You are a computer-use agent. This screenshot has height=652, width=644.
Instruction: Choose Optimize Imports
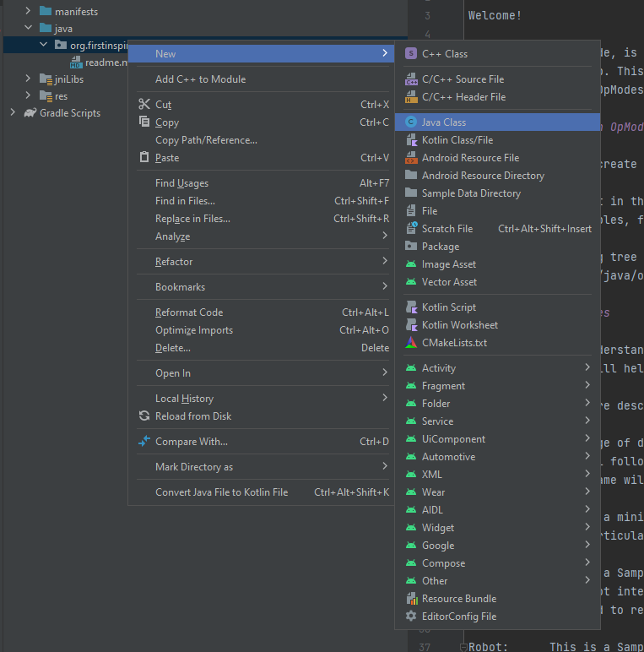click(261, 330)
